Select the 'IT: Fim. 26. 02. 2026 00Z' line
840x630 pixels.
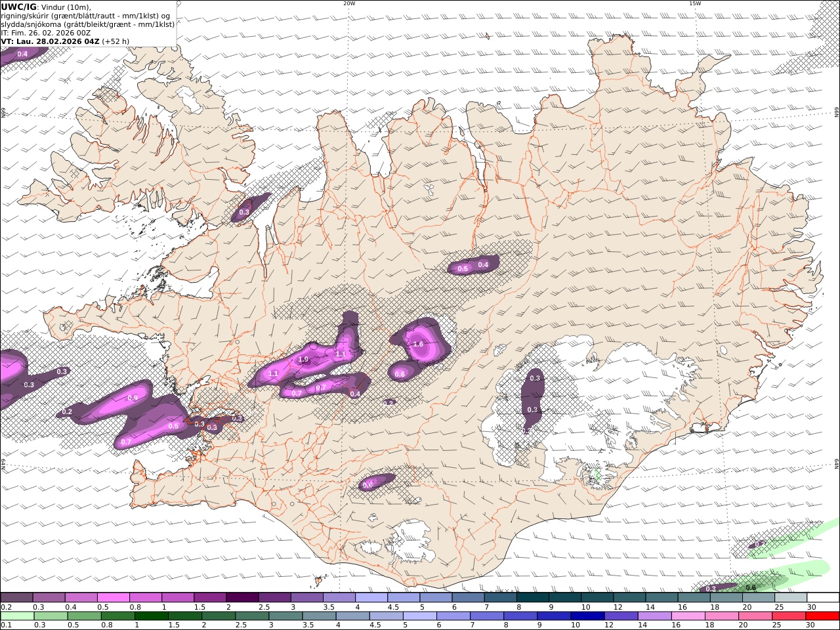(46, 32)
